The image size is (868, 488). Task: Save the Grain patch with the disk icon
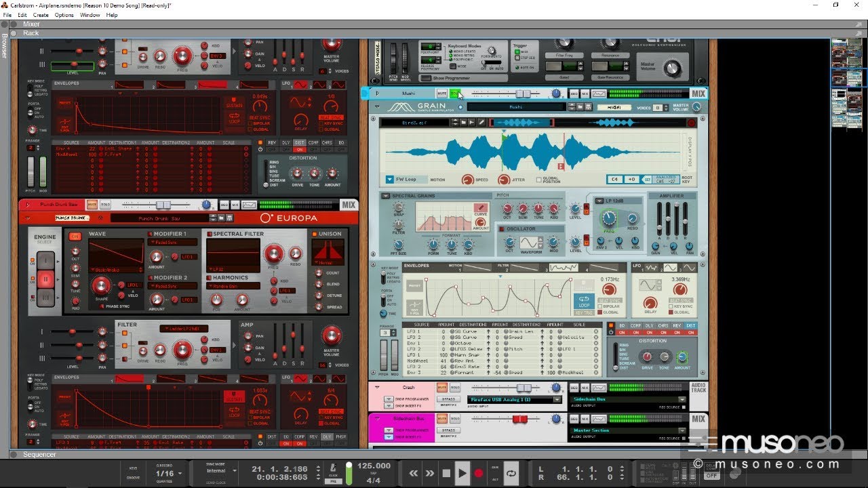tap(590, 107)
